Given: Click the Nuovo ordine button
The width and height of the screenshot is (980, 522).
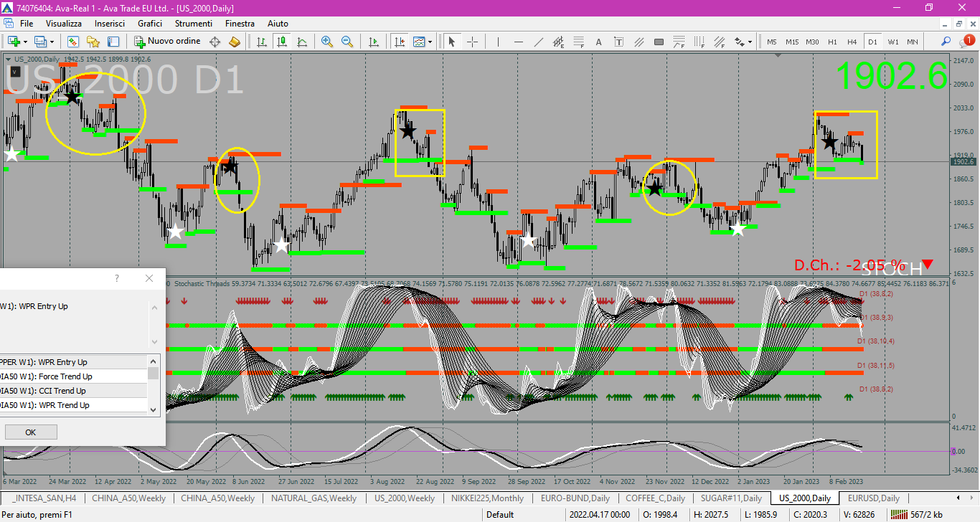Looking at the screenshot, I should (x=167, y=42).
